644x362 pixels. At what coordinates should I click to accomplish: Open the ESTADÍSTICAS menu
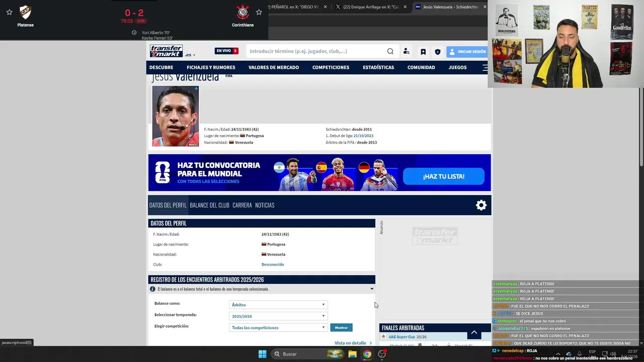tap(378, 67)
